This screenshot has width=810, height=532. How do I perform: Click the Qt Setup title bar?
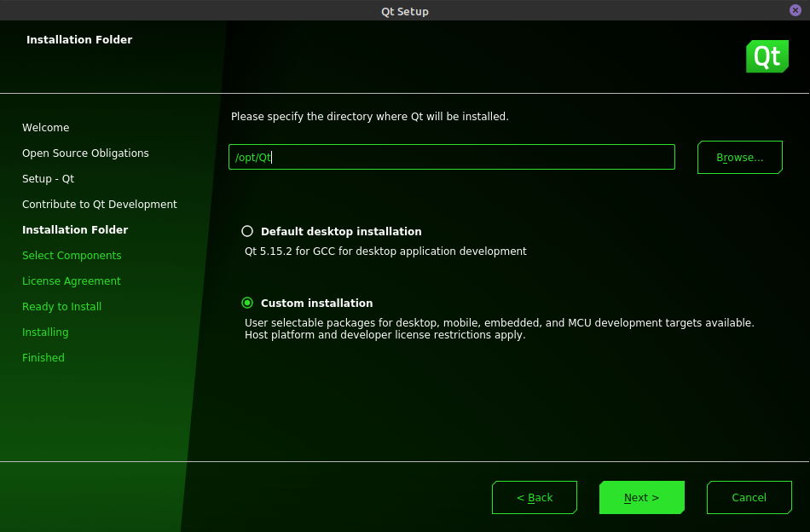coord(404,11)
